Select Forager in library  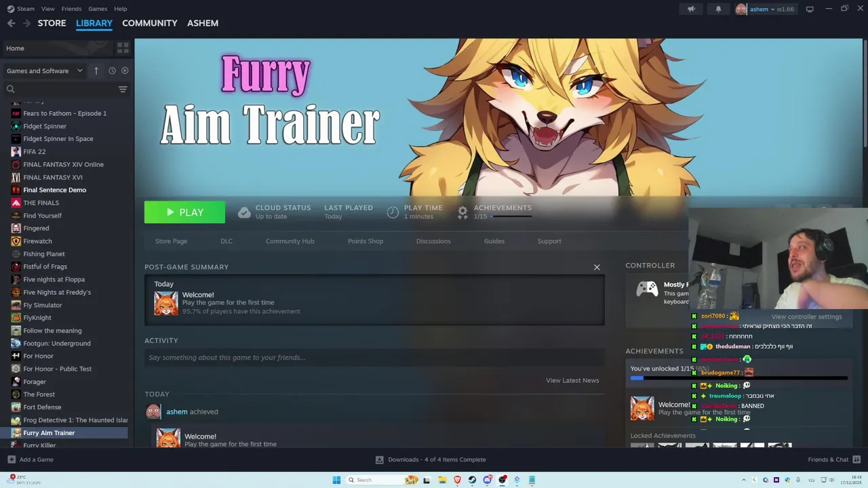click(35, 382)
